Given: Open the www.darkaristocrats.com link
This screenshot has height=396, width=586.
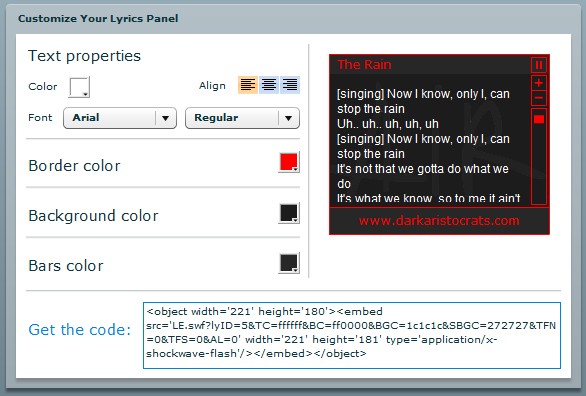Looking at the screenshot, I should point(439,221).
